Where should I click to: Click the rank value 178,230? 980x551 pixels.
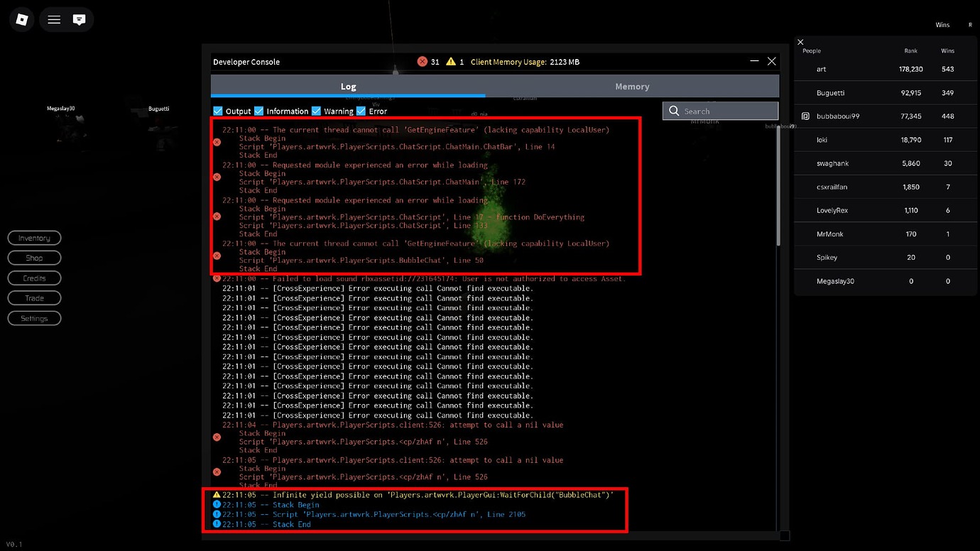910,69
